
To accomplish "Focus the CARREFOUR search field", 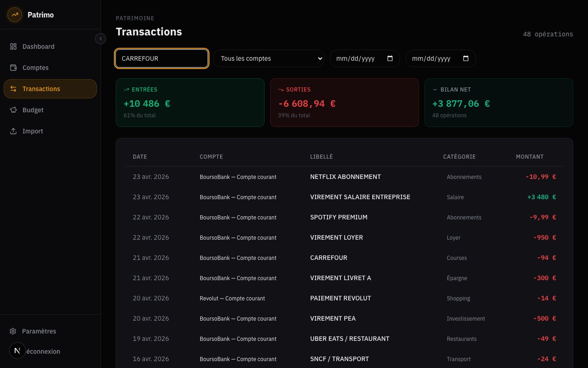I will (162, 58).
